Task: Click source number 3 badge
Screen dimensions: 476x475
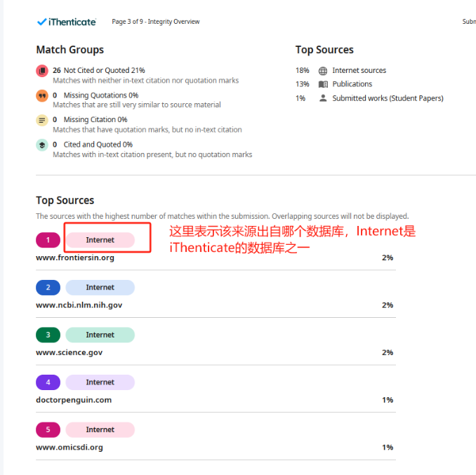Action: tap(48, 335)
